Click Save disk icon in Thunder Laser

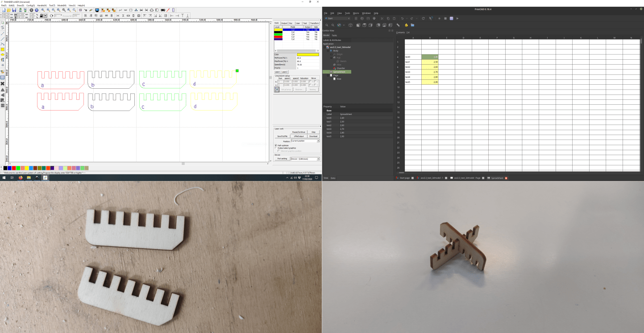[x=14, y=10]
